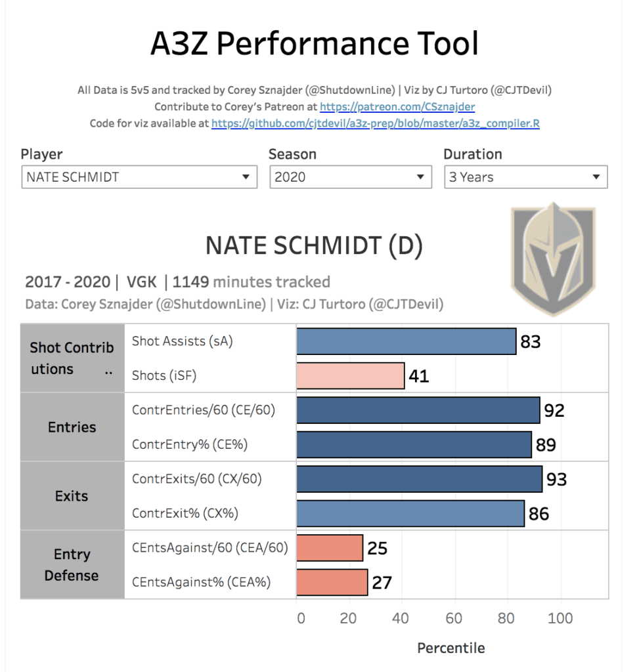Select the Exits category header cell
The image size is (639, 672).
click(72, 496)
